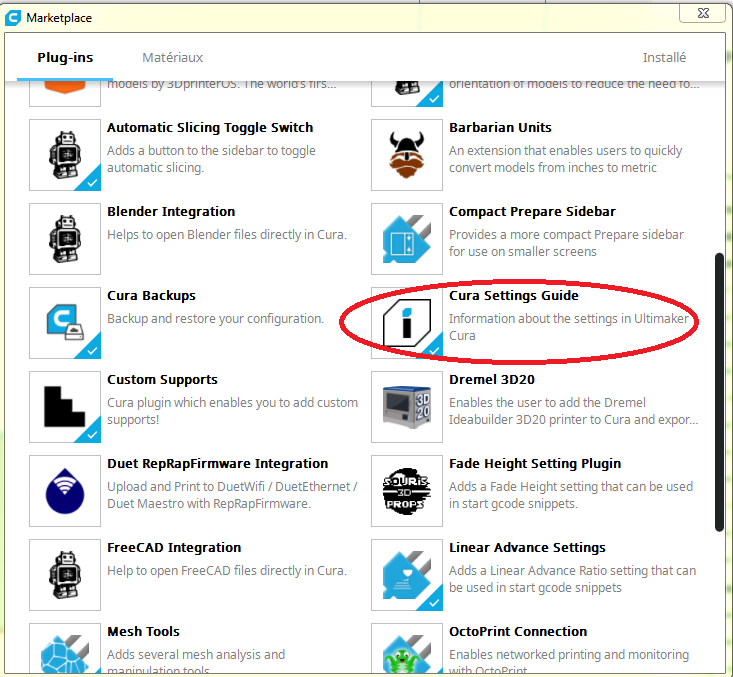Click the Blender Integration title
Viewport: 733px width, 677px height.
click(171, 212)
